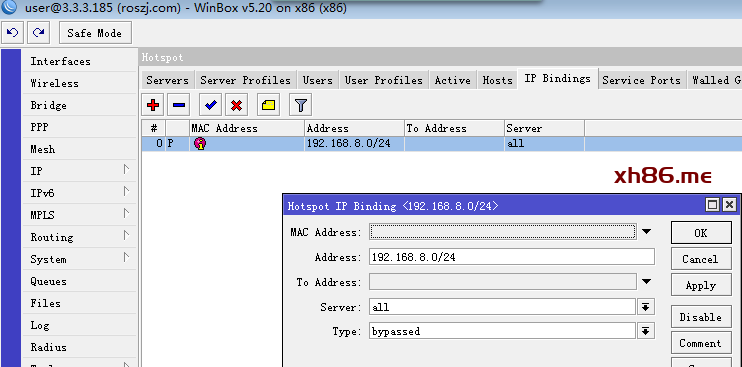Click the Address input field
742x367 pixels.
click(512, 257)
